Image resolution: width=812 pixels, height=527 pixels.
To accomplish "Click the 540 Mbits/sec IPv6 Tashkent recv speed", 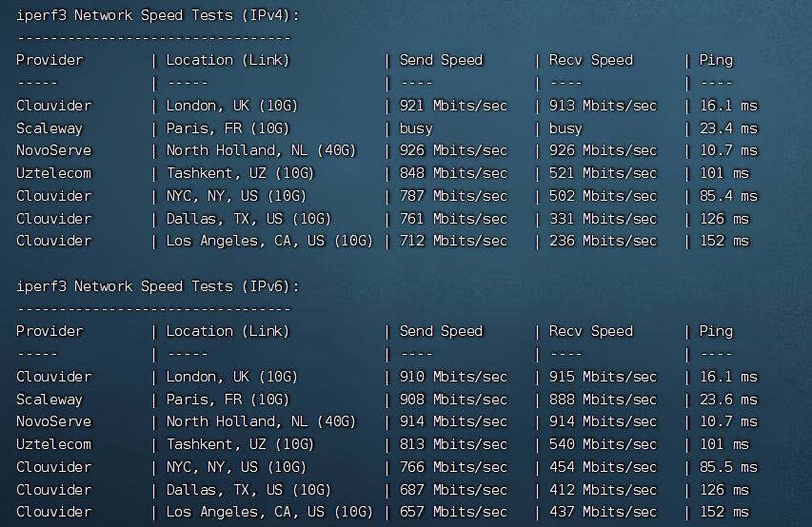I will click(x=603, y=444).
